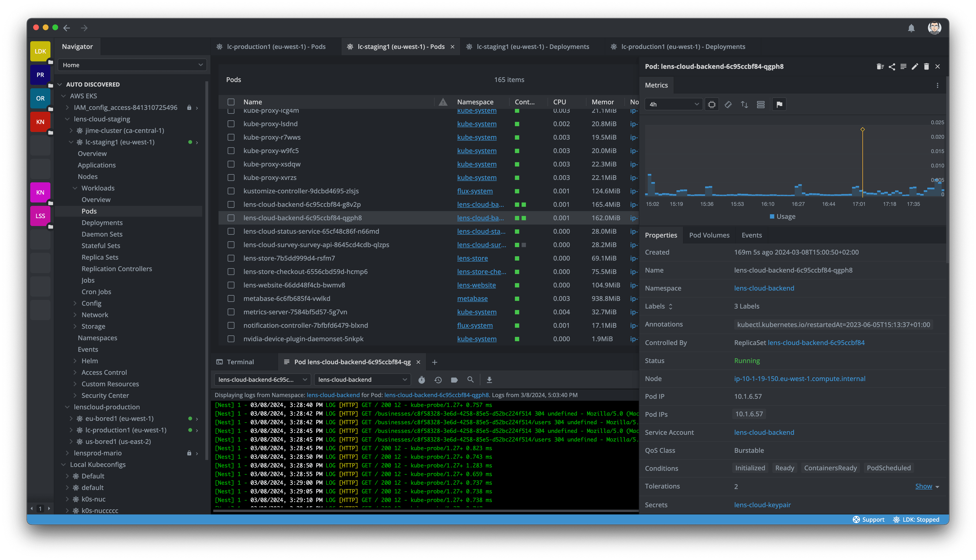The image size is (976, 560).
Task: Tick the checkbox for lens-website-66dd48f4cb-bwmv8
Action: [x=231, y=285]
